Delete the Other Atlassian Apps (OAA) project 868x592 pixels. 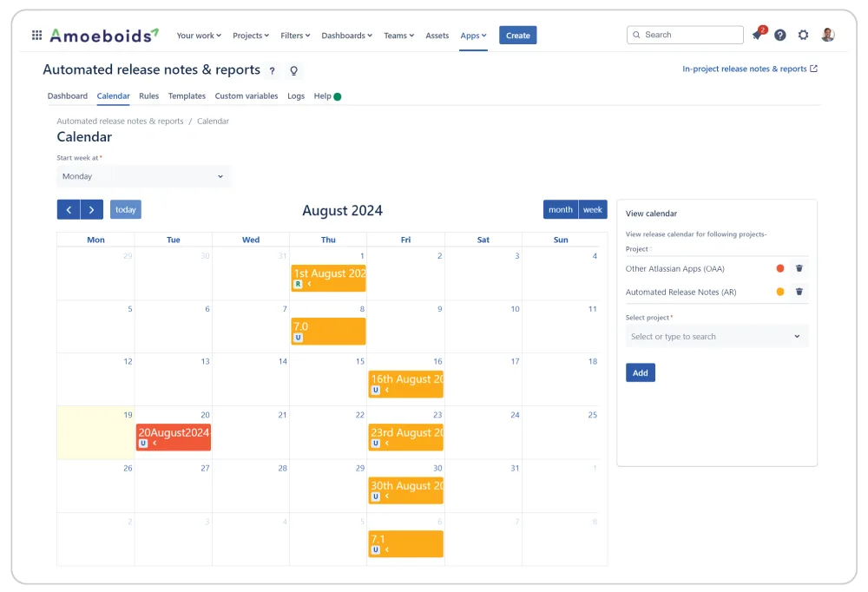pos(799,268)
